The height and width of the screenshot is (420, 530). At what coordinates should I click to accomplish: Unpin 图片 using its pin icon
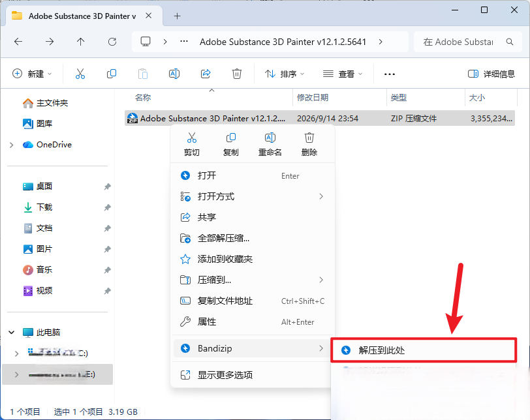(x=107, y=249)
